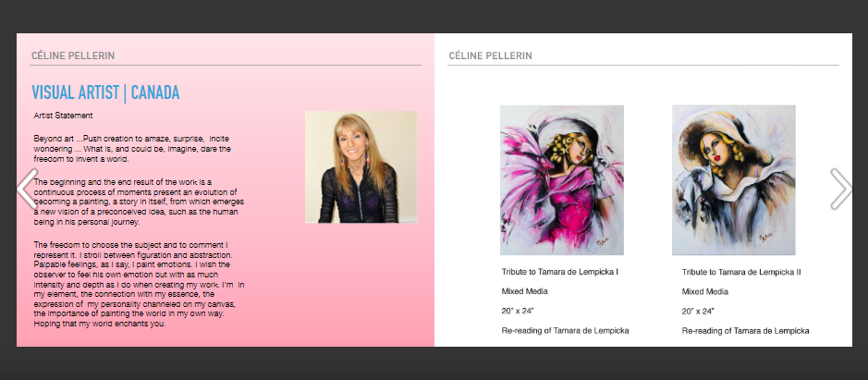The height and width of the screenshot is (380, 868).
Task: Open the artist portrait photo
Action: [361, 167]
